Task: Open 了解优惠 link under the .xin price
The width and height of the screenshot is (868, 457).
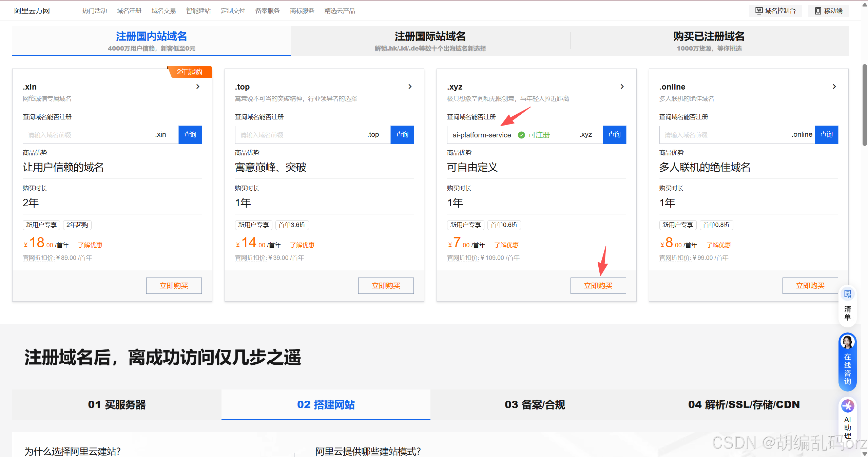Action: (x=90, y=245)
